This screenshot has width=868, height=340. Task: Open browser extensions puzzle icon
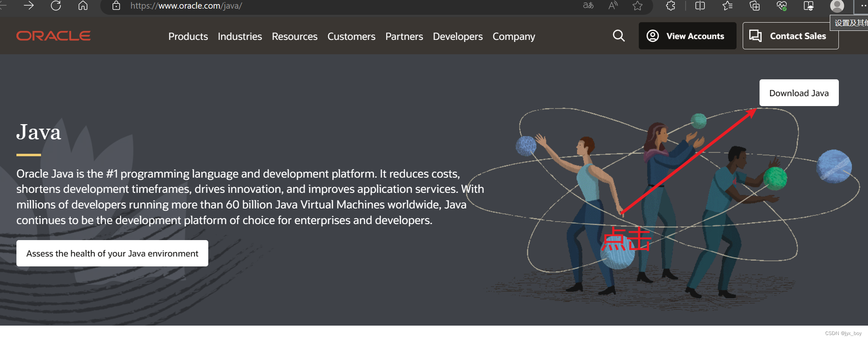pos(670,5)
